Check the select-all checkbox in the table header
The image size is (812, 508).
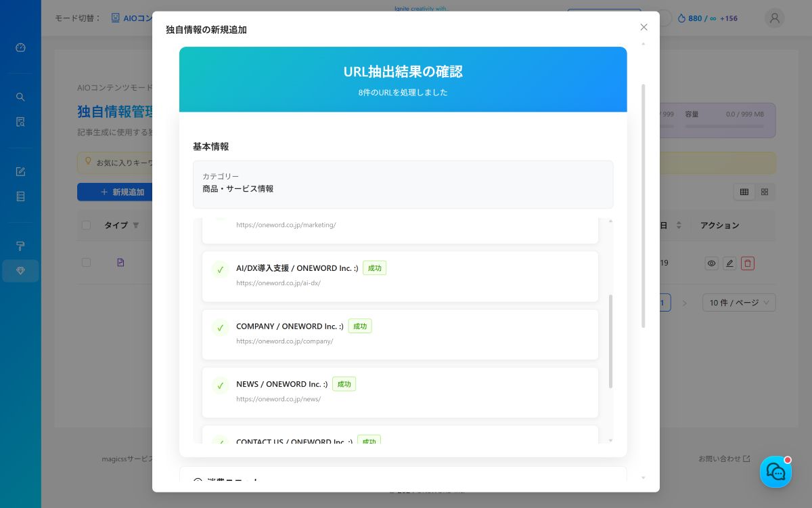coord(87,225)
